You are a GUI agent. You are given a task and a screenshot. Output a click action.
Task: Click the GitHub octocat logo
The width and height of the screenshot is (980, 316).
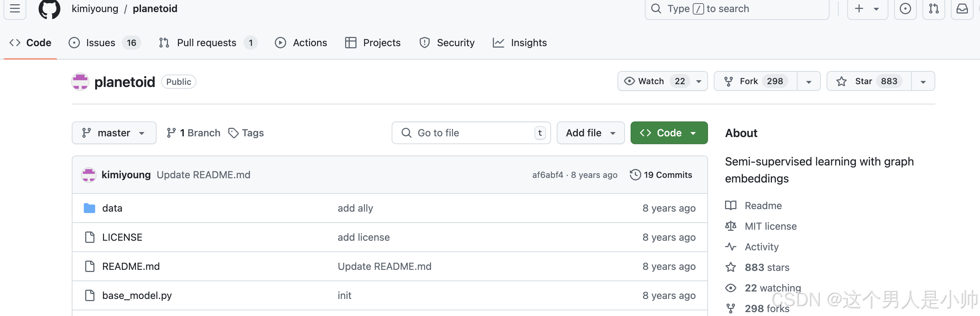click(x=49, y=9)
